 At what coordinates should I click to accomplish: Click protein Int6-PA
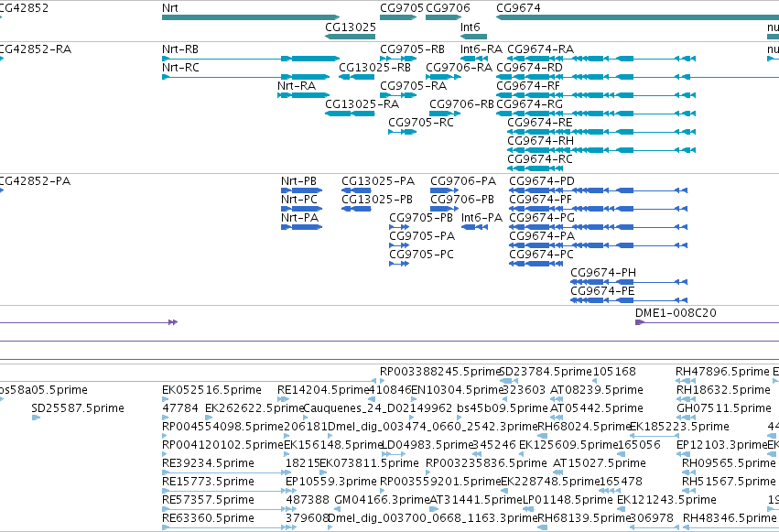tap(481, 218)
